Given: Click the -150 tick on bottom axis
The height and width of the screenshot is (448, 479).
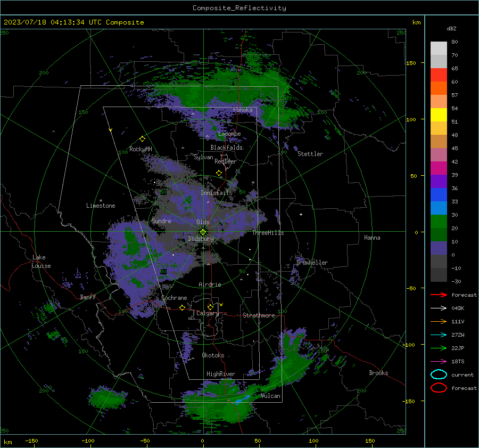Looking at the screenshot, I should 31,441.
